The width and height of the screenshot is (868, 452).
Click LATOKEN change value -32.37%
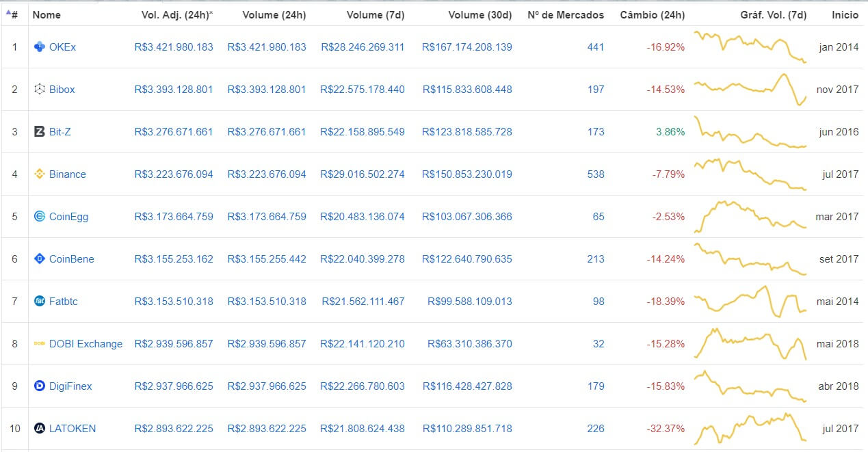coord(666,428)
